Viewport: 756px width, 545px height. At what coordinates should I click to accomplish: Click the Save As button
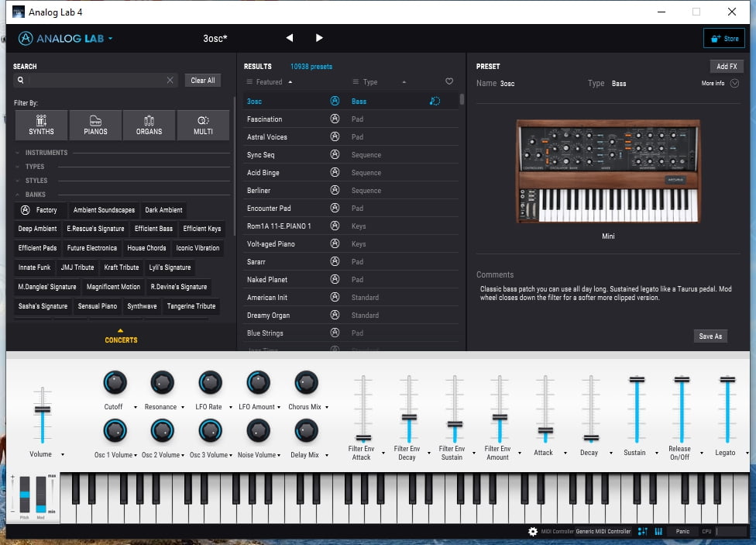[x=710, y=336]
